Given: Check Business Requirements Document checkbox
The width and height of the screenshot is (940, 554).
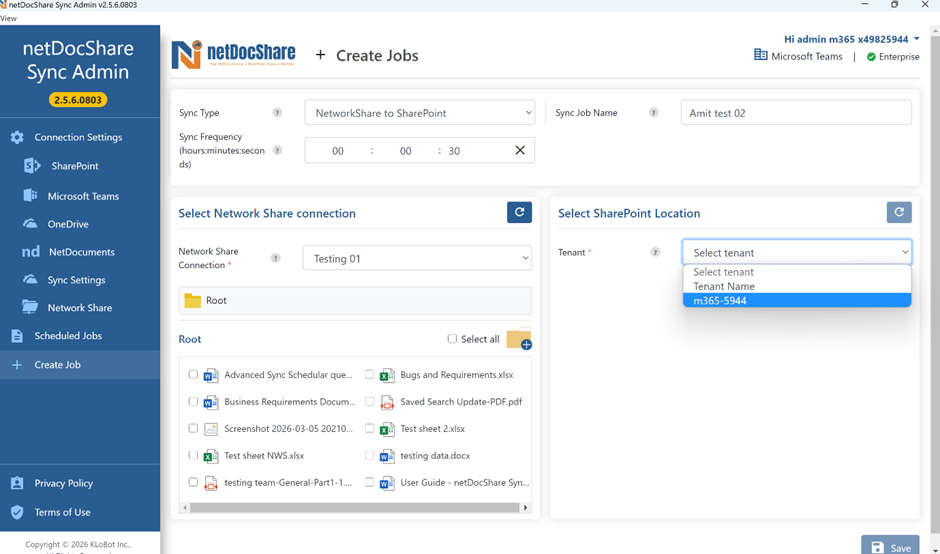Looking at the screenshot, I should click(193, 401).
